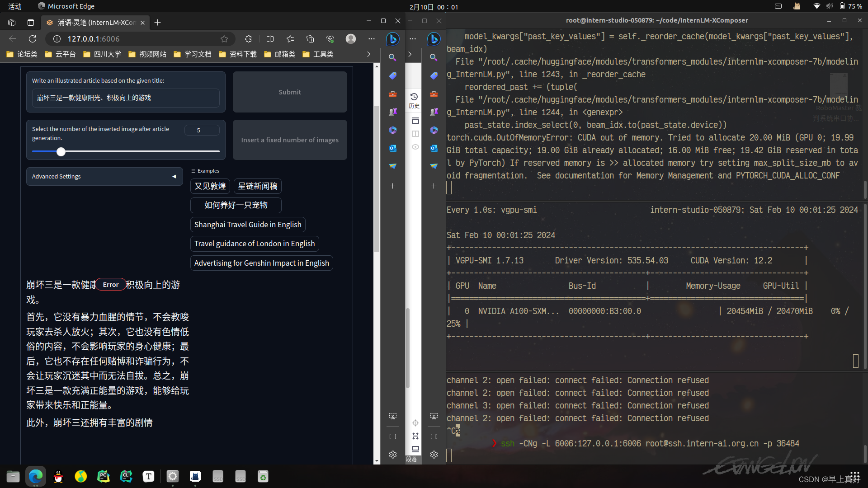Open the 活动 activities menu
Viewport: 868px width, 488px height.
tap(14, 6)
